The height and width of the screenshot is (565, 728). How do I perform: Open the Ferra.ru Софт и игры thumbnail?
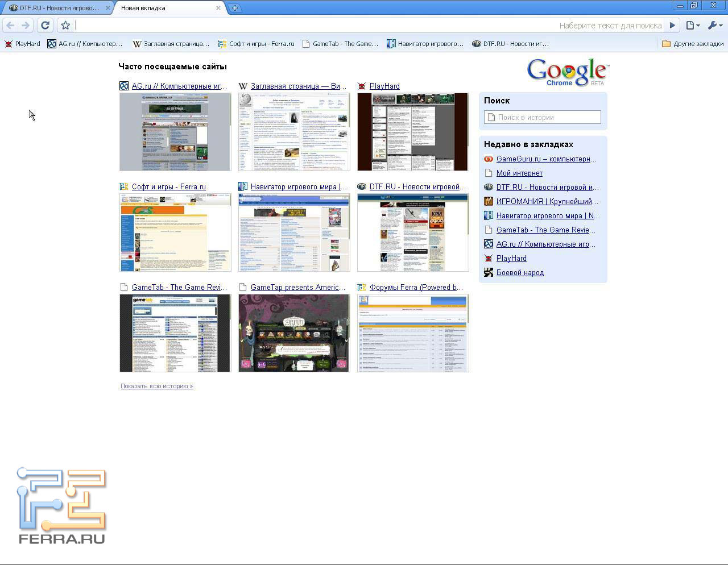point(175,232)
